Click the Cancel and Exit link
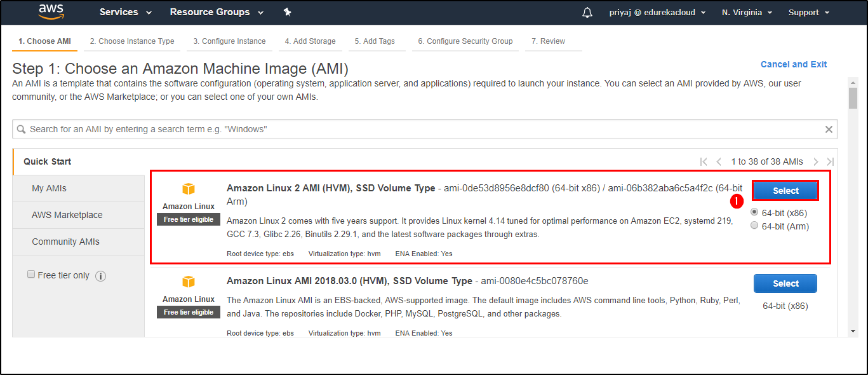868x375 pixels. point(794,64)
